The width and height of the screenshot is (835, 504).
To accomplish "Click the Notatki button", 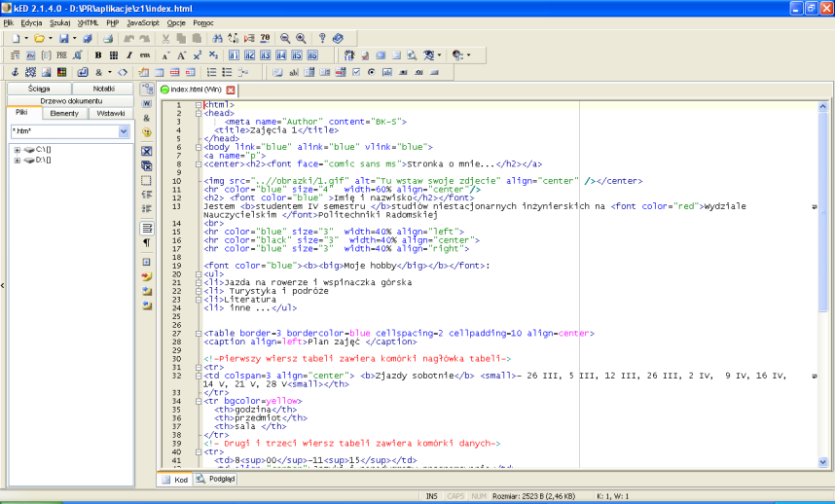I will 103,89.
